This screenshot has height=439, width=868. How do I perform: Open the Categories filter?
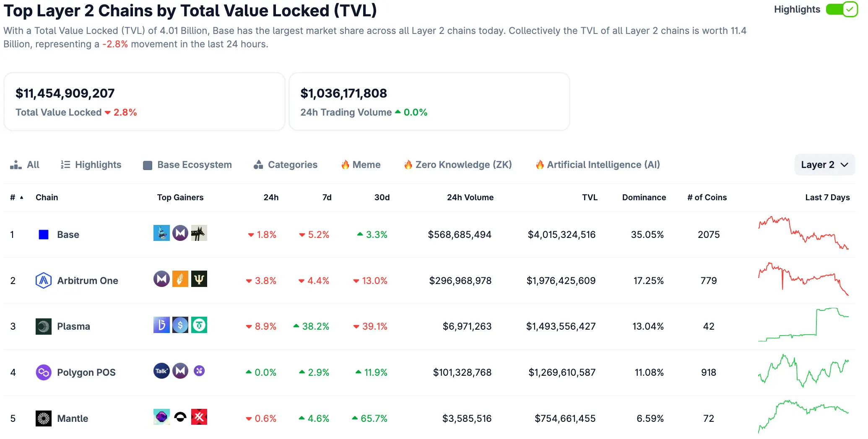(x=286, y=165)
